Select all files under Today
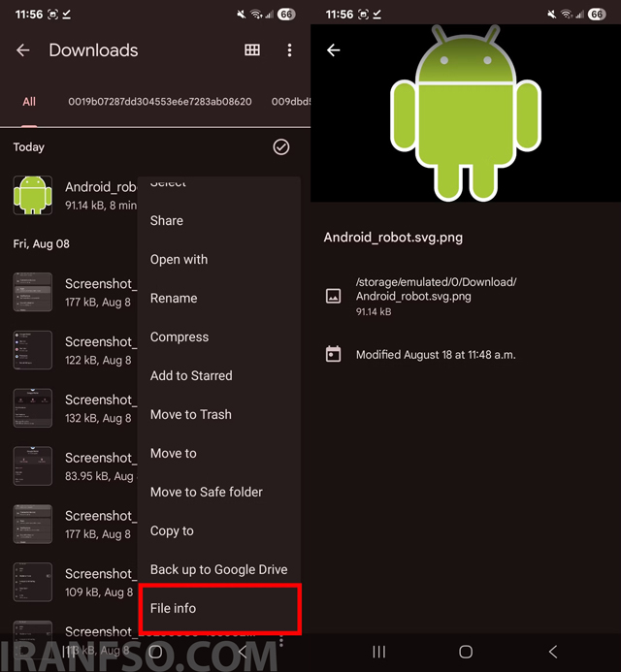This screenshot has height=672, width=621. click(x=281, y=147)
